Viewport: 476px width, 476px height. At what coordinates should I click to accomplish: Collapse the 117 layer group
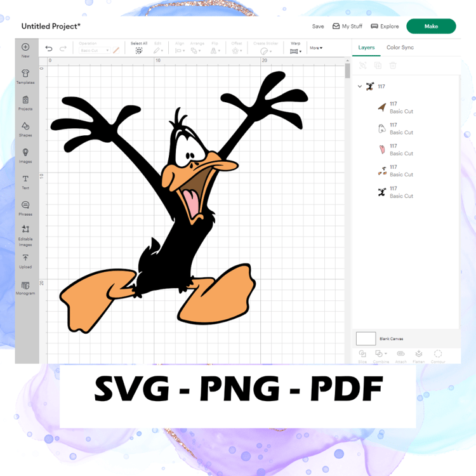pos(360,86)
